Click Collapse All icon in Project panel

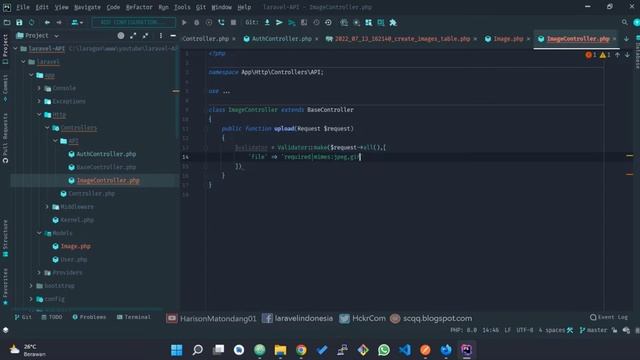[145, 36]
